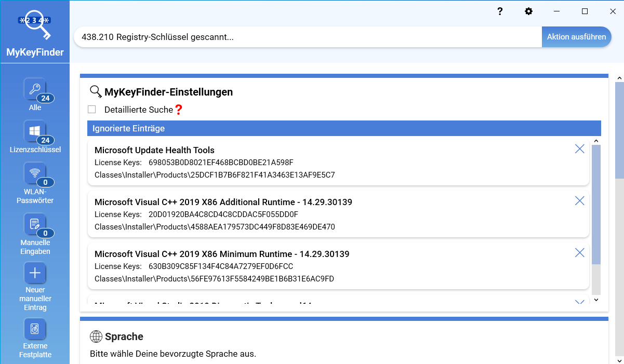Click the Aktion ausführen button

pos(576,37)
